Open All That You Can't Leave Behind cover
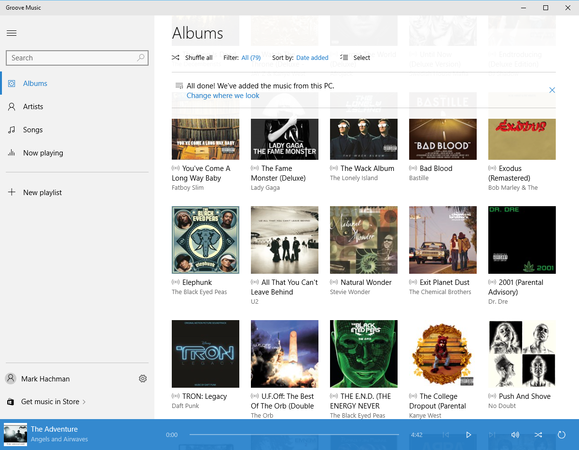This screenshot has height=450, width=579. coord(284,240)
